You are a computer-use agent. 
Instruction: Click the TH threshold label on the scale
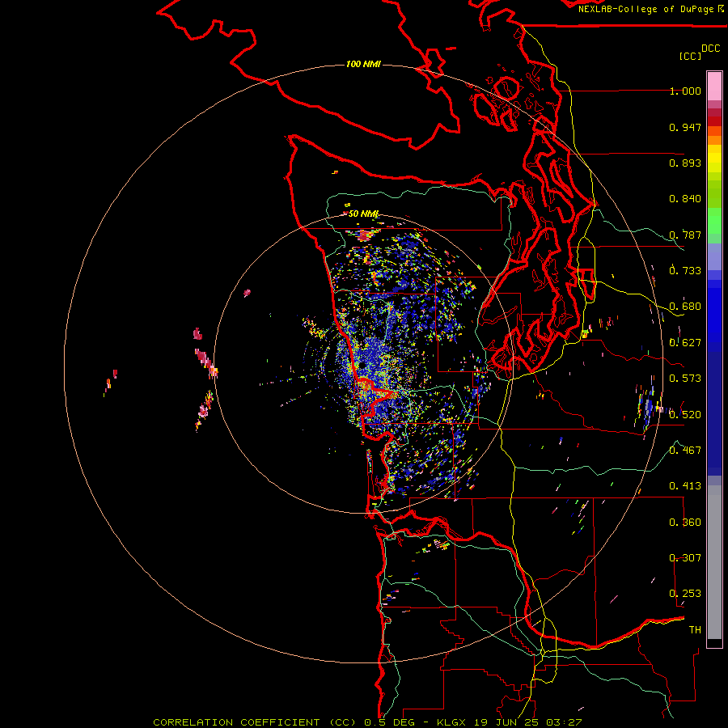[x=695, y=630]
